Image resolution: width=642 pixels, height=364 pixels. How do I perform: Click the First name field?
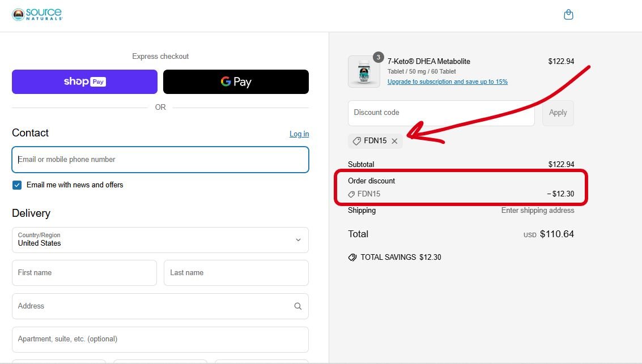84,273
